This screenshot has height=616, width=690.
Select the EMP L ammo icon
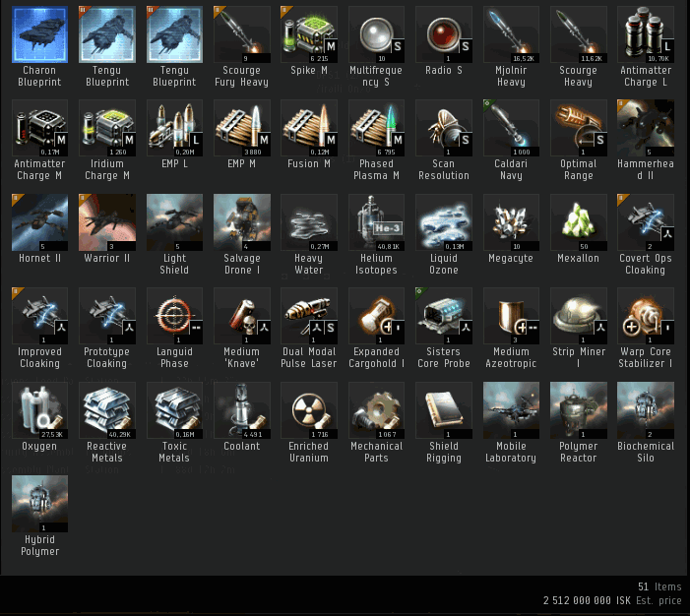[174, 128]
